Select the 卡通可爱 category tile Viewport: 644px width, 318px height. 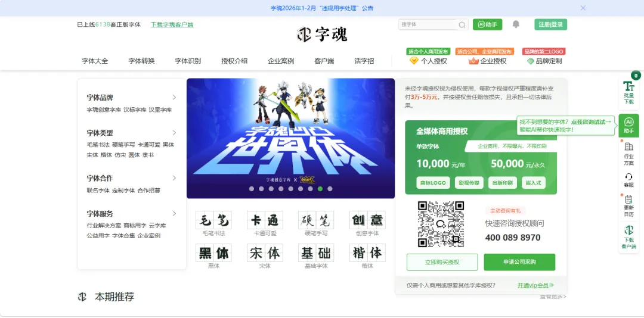[265, 223]
